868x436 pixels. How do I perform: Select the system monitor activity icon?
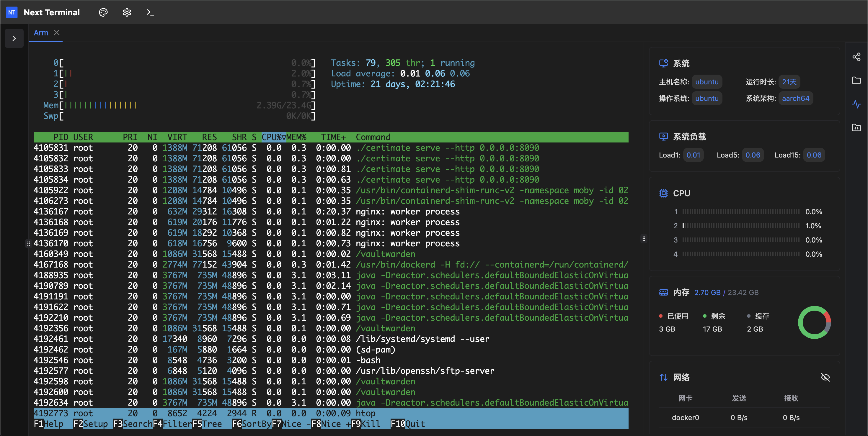click(856, 104)
